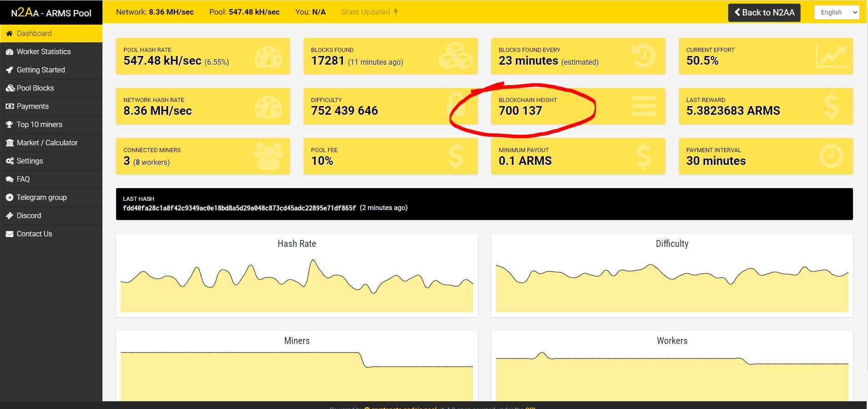
Task: Click the Pool Blocks cubes icon
Action: tap(10, 88)
